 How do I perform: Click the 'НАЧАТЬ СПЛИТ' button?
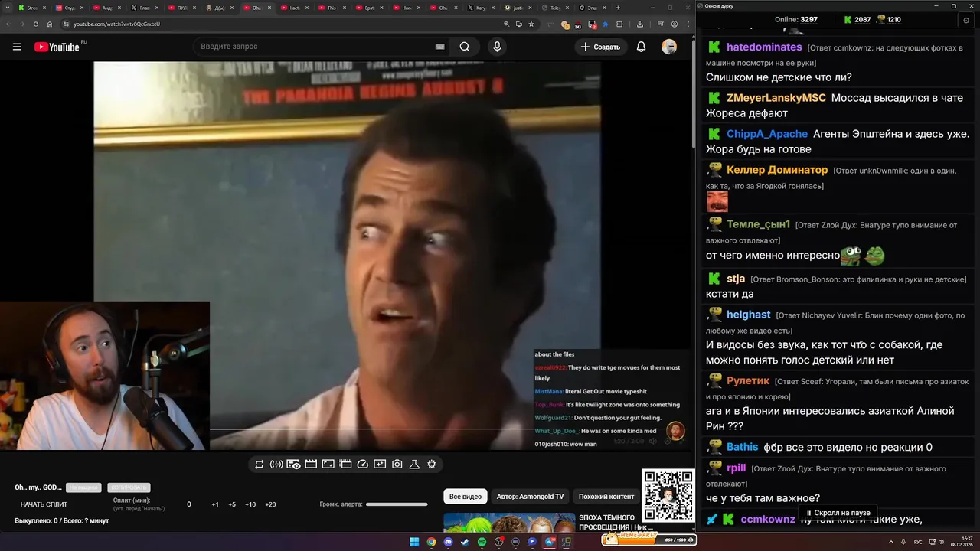coord(44,504)
